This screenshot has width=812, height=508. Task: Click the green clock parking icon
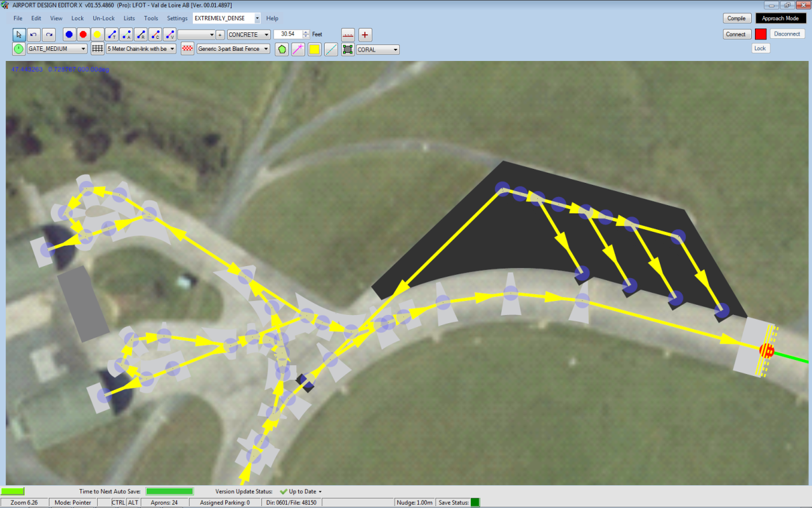click(x=18, y=49)
